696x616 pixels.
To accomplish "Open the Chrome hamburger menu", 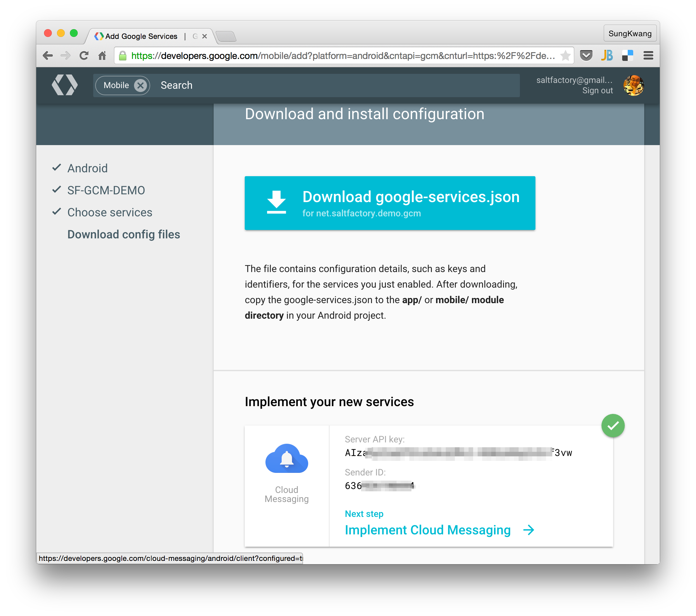I will pyautogui.click(x=648, y=55).
